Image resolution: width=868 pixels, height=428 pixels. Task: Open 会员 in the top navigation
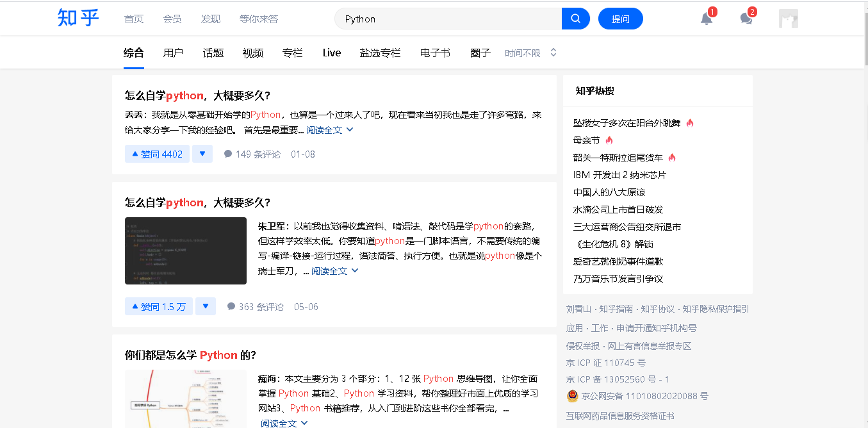[172, 19]
